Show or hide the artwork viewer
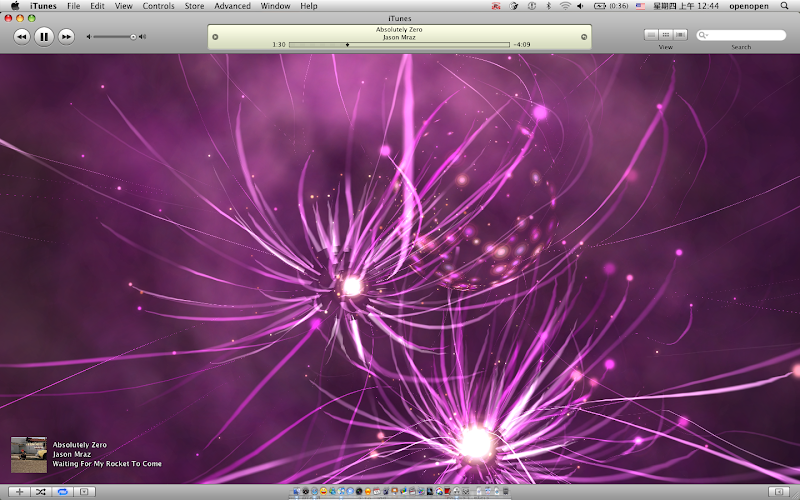The width and height of the screenshot is (800, 500). pos(85,492)
